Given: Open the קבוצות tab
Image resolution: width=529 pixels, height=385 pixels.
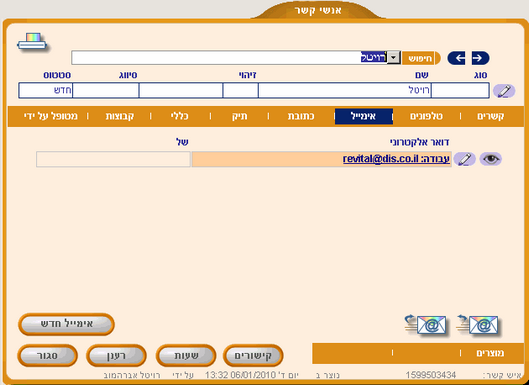Looking at the screenshot, I should pyautogui.click(x=120, y=116).
